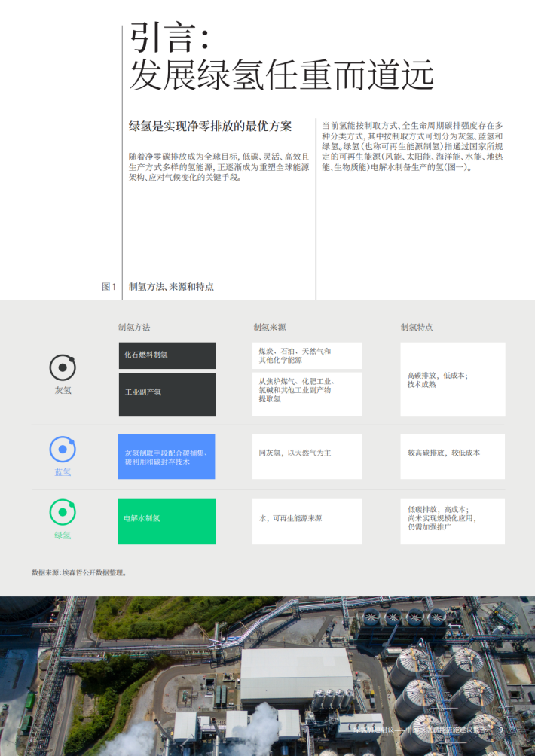Click the column header 制氢方法
The image size is (535, 756).
(x=134, y=328)
